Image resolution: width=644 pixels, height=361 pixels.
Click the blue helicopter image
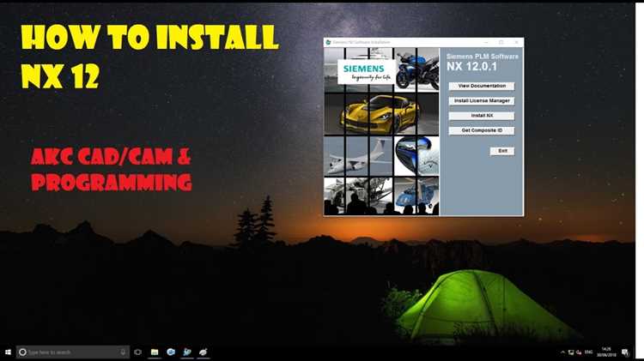pos(416,196)
